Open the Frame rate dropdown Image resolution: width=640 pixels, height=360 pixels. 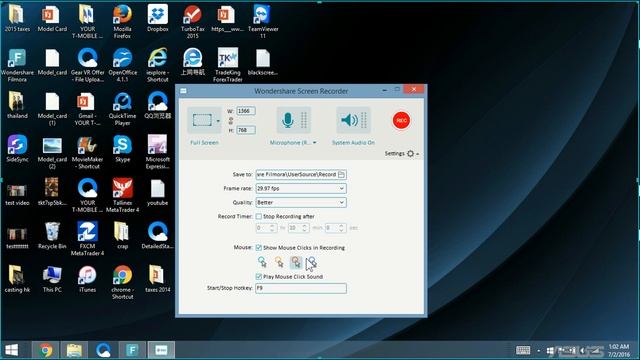pos(301,188)
